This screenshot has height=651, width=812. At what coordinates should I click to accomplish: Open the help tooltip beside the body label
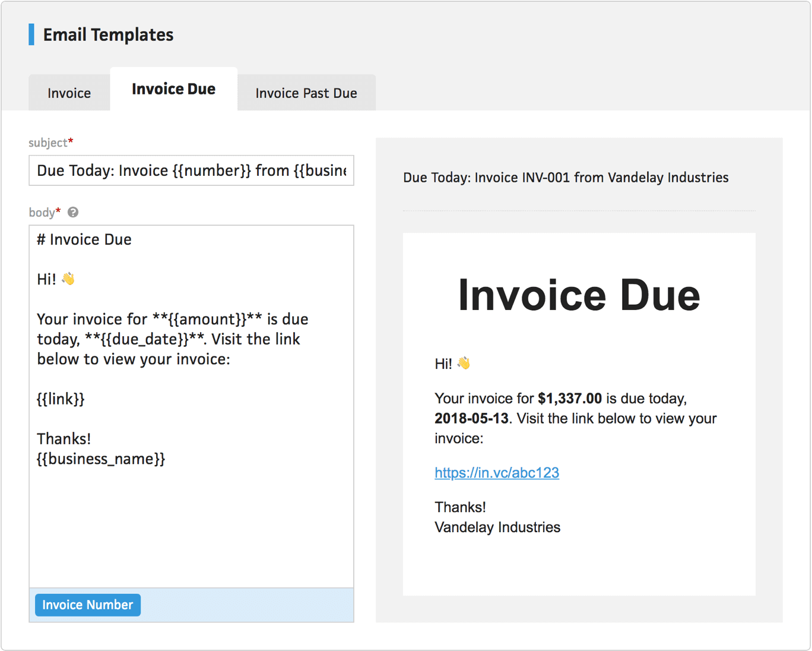pyautogui.click(x=72, y=212)
